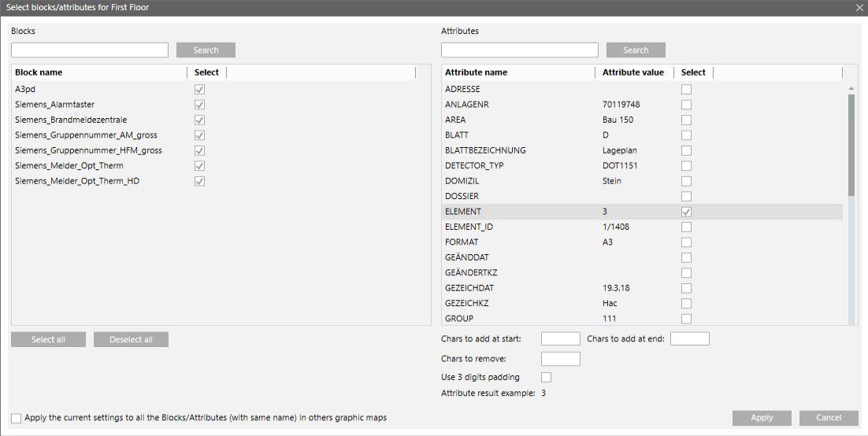The width and height of the screenshot is (868, 436).
Task: Focus the Attributes search text field
Action: 520,50
